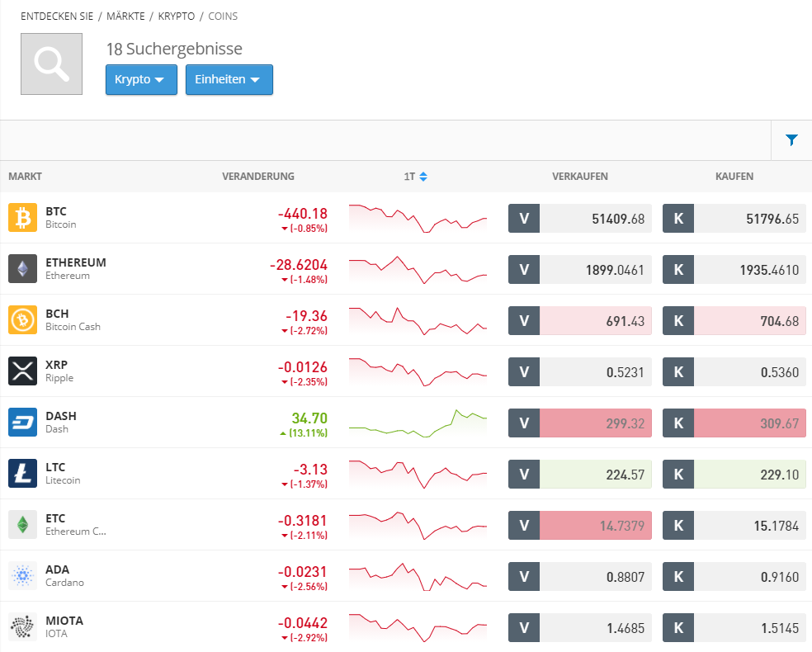Click the Veranderung column header

pyautogui.click(x=258, y=177)
